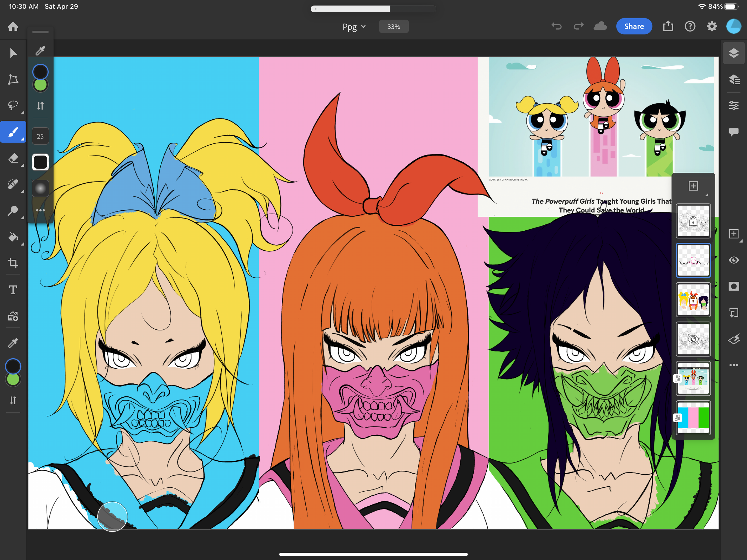This screenshot has height=560, width=747.
Task: Select the Powerpuff reference image layer thumbnail
Action: coord(693,378)
